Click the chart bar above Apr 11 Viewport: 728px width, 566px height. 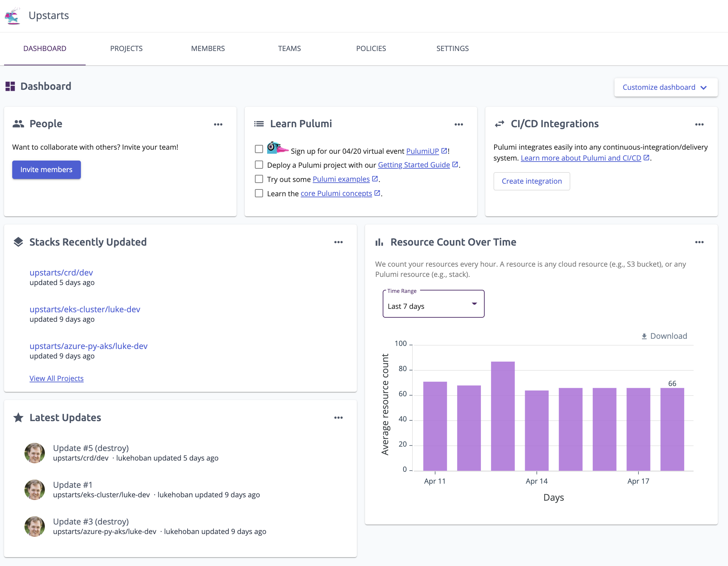[x=435, y=426]
